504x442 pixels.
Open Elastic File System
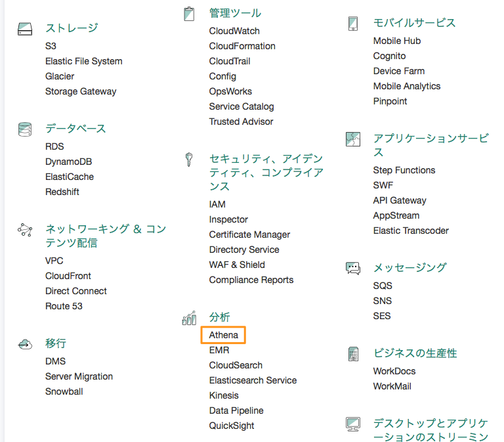(x=84, y=61)
